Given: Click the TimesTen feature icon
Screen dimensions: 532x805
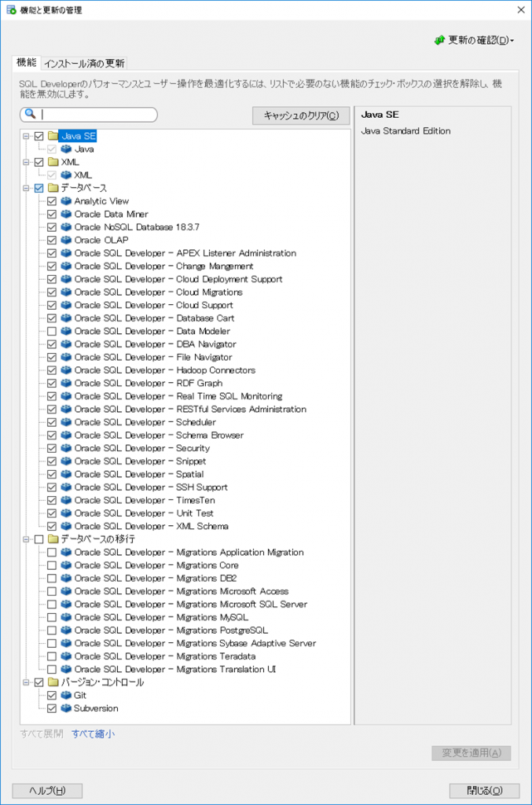Looking at the screenshot, I should (66, 500).
